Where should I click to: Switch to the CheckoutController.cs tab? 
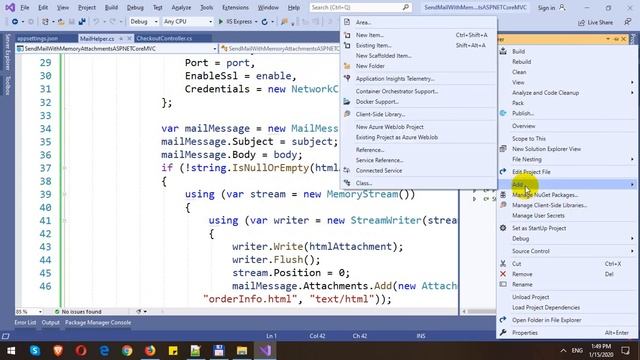(164, 38)
